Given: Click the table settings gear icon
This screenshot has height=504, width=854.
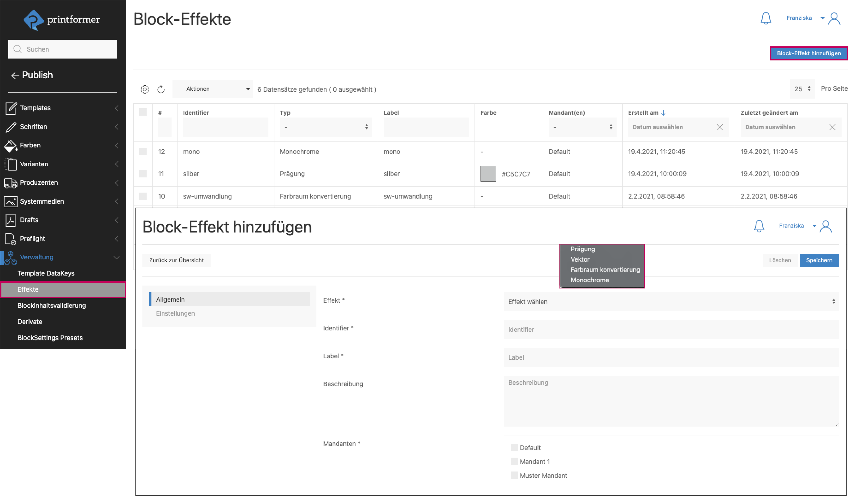Looking at the screenshot, I should click(144, 89).
